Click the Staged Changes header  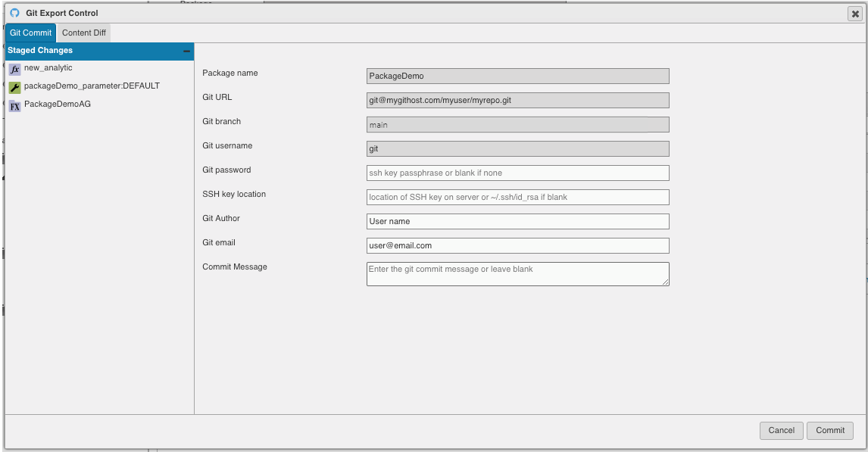[x=100, y=51]
